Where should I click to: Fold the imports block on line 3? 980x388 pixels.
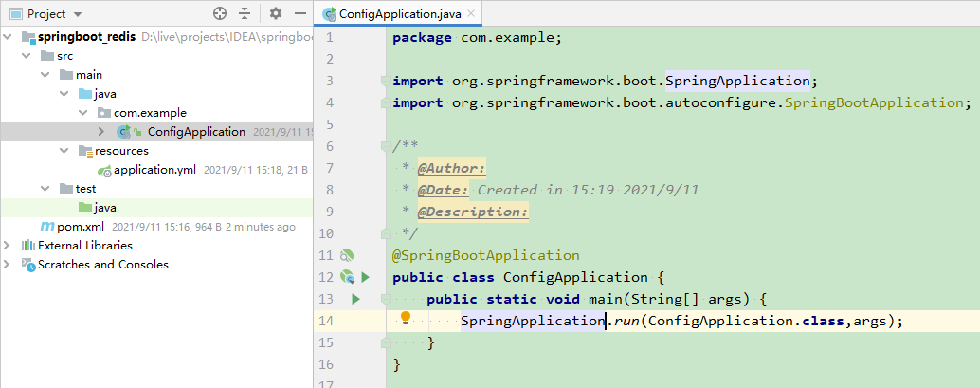pyautogui.click(x=387, y=81)
